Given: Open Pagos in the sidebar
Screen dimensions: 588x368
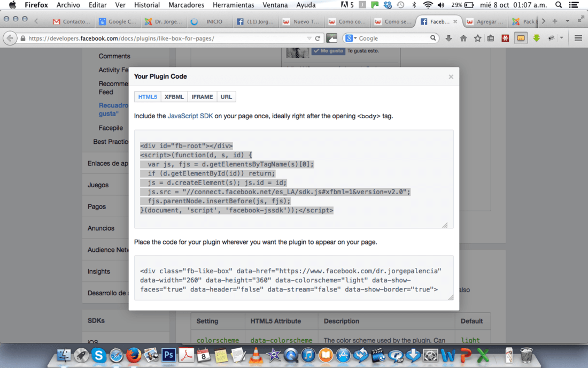Looking at the screenshot, I should pyautogui.click(x=96, y=206).
